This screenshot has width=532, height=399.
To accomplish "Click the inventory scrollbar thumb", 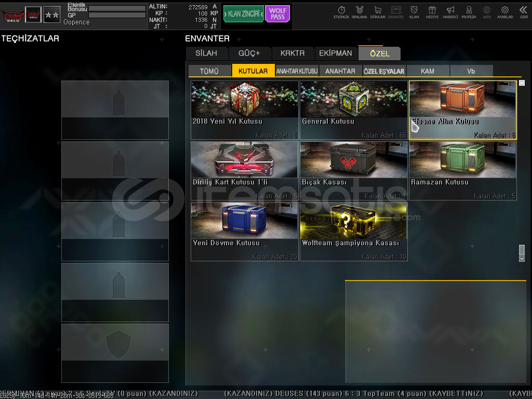I will [x=522, y=250].
